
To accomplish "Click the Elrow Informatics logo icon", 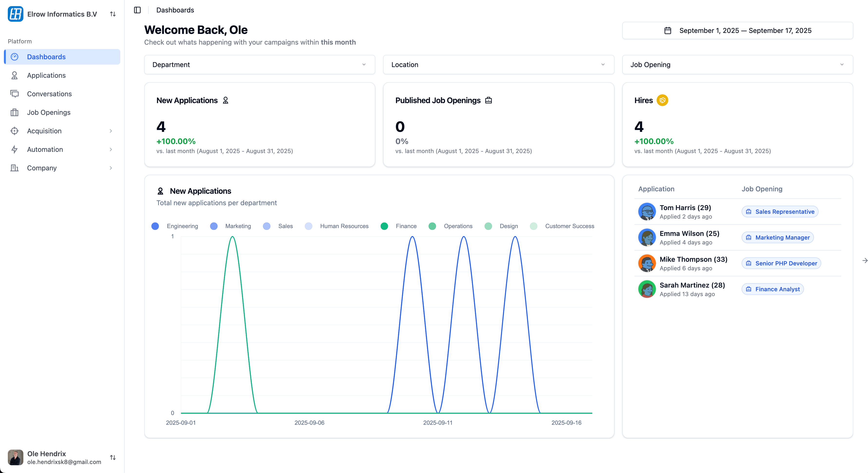I will [x=16, y=14].
